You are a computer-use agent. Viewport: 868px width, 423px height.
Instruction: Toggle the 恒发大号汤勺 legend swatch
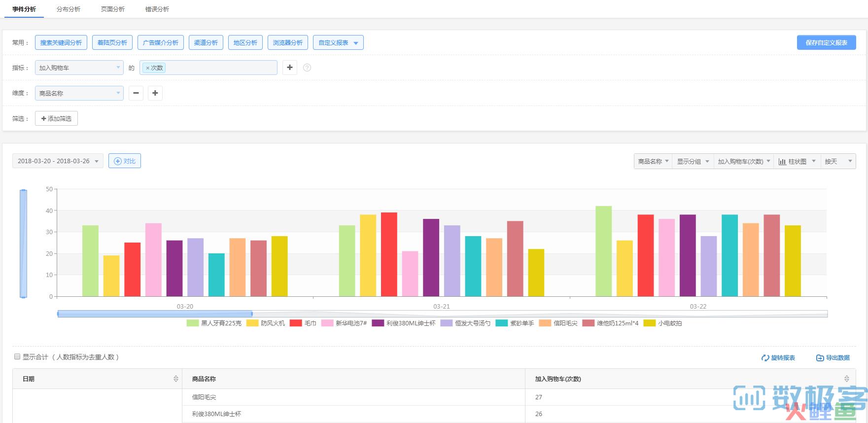click(447, 323)
